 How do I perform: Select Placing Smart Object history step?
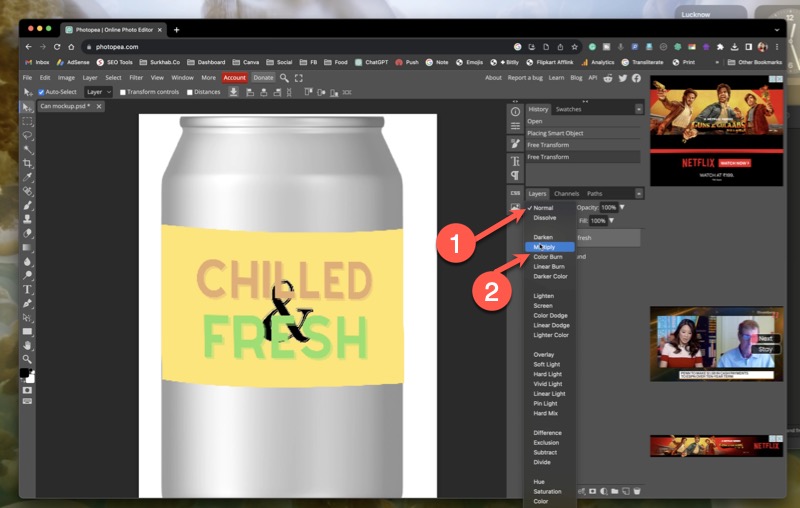tap(583, 133)
